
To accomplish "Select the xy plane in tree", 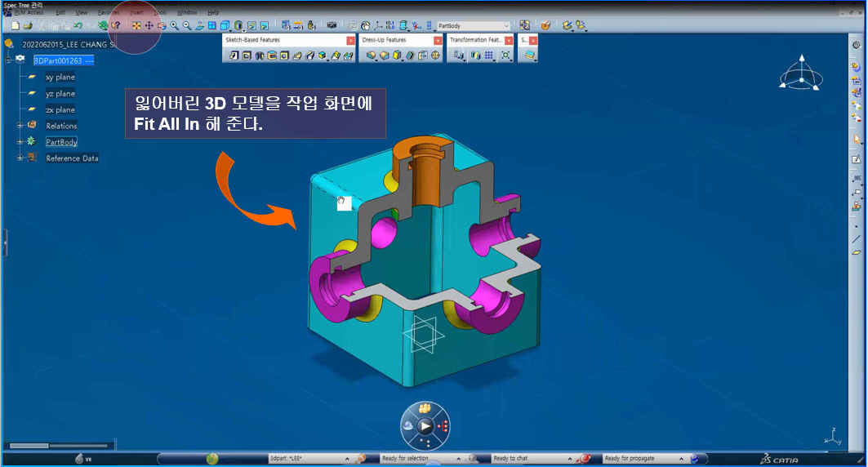I will pyautogui.click(x=60, y=77).
